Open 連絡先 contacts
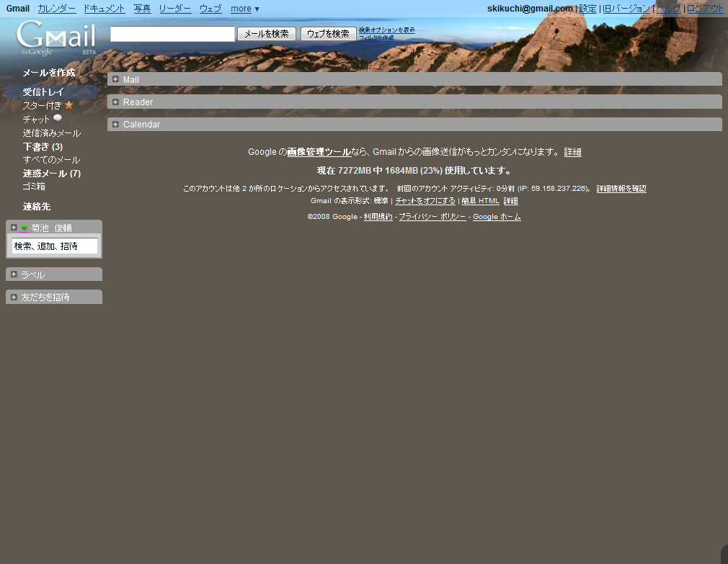Image resolution: width=728 pixels, height=564 pixels. 37,207
